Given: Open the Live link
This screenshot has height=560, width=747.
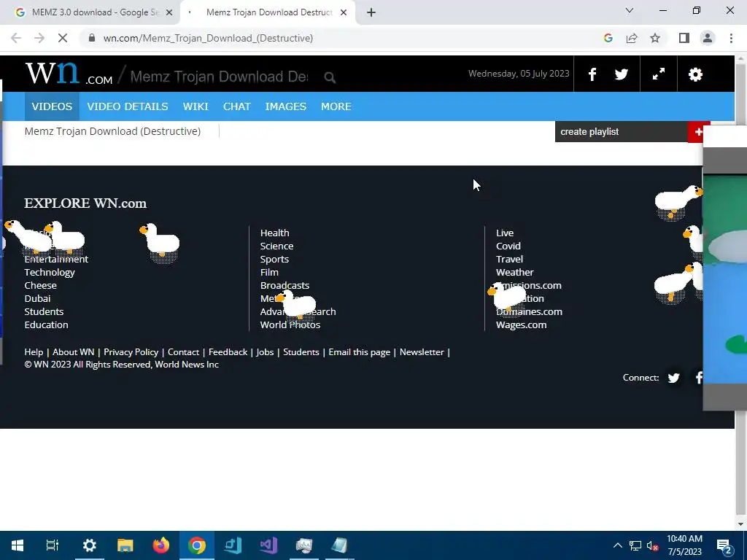Looking at the screenshot, I should point(505,233).
